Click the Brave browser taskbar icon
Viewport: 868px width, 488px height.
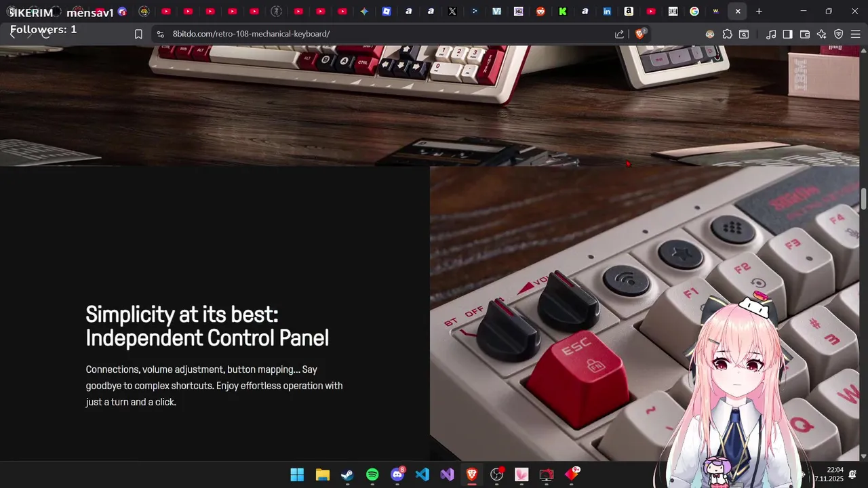pos(472,474)
